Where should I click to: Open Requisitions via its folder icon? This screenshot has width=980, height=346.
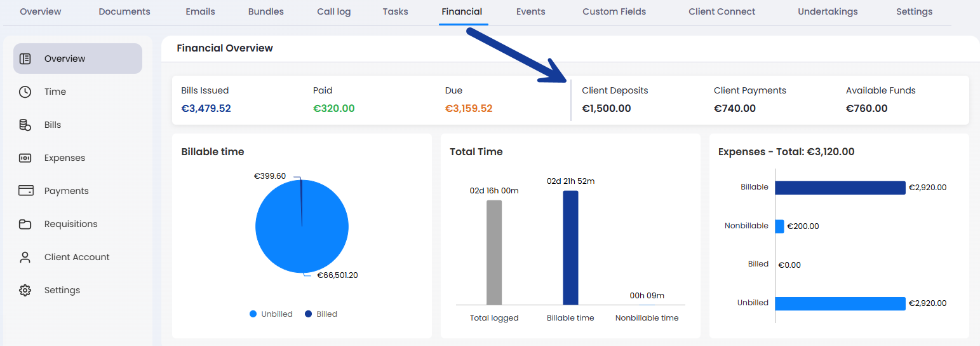[x=25, y=224]
